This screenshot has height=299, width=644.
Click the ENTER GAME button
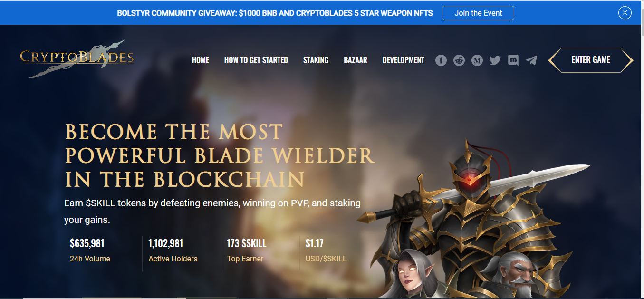click(x=591, y=60)
